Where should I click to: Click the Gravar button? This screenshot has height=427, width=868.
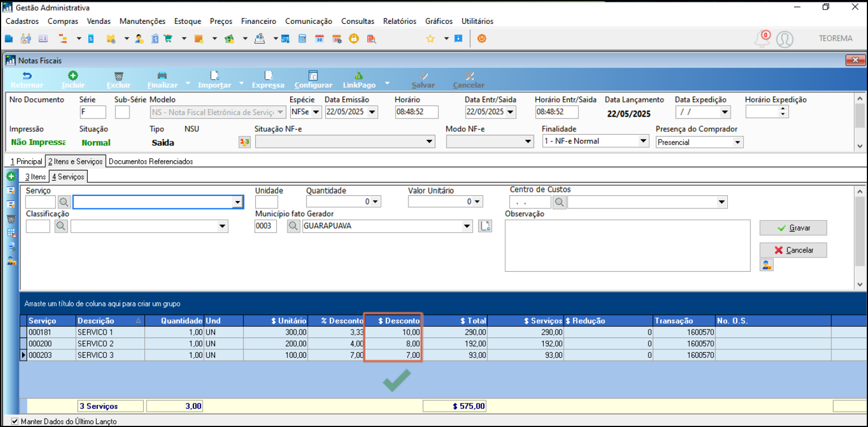pos(793,228)
